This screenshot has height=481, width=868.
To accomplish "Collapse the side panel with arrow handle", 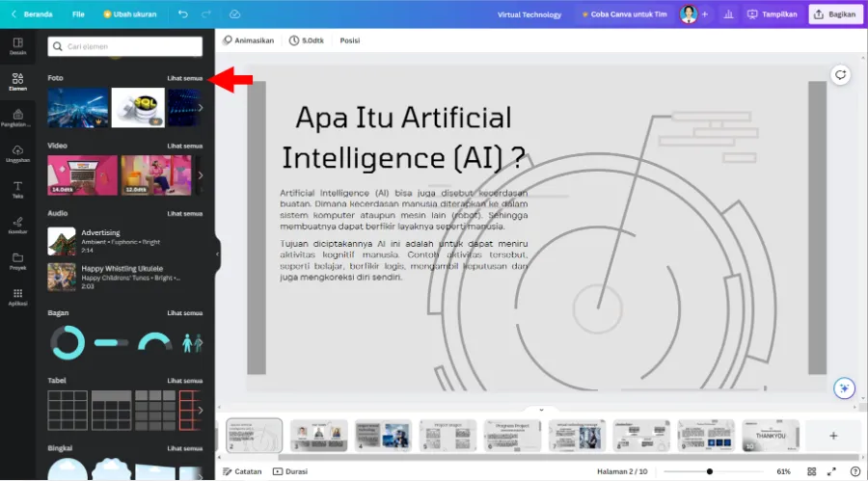I will pos(218,254).
